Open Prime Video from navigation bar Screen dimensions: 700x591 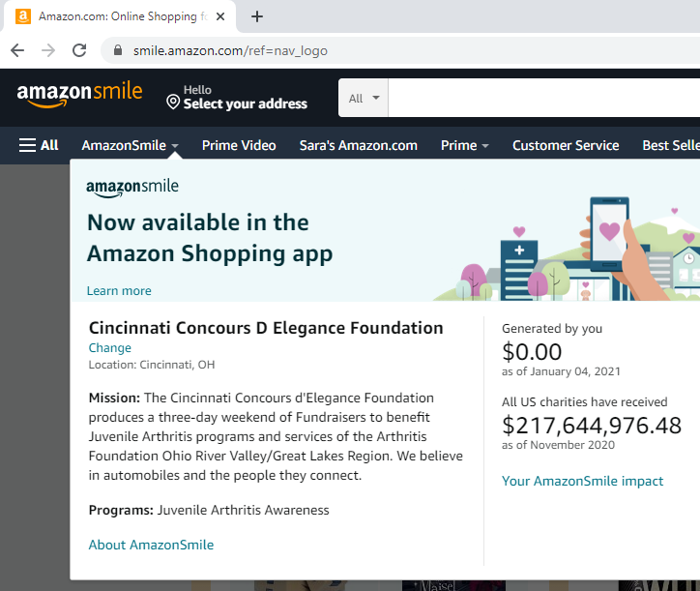click(239, 145)
